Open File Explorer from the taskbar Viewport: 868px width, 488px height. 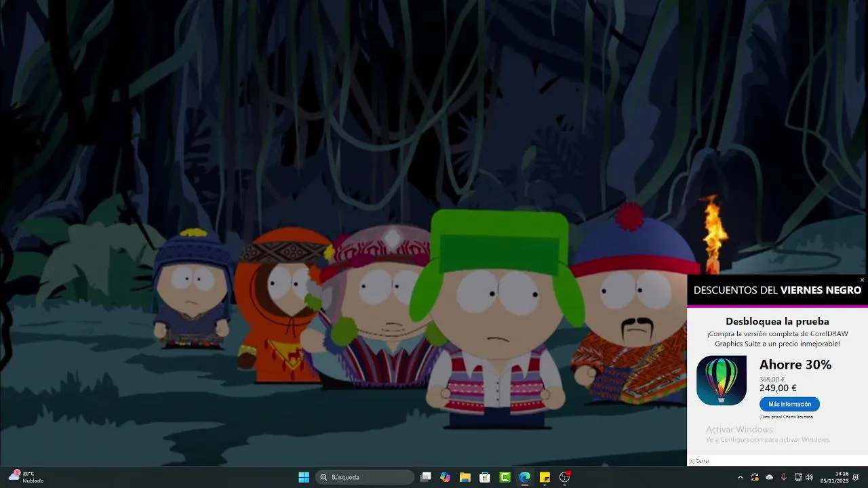pos(465,477)
